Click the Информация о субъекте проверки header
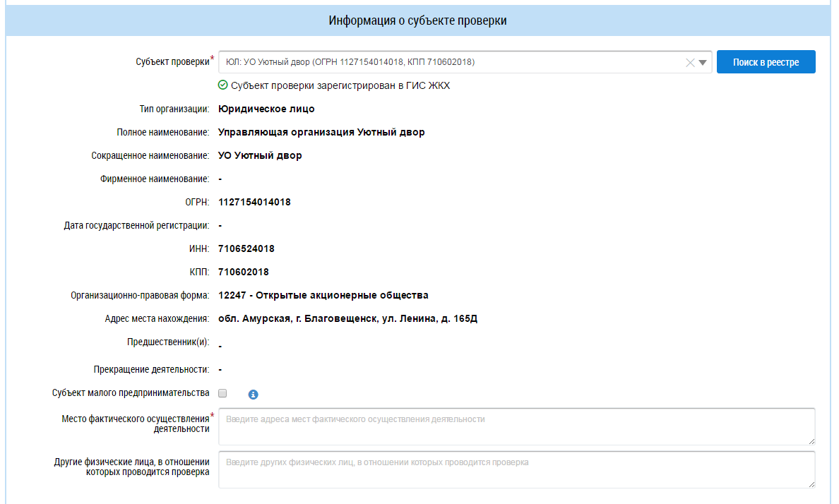Viewport: 839px width, 504px height. [418, 20]
